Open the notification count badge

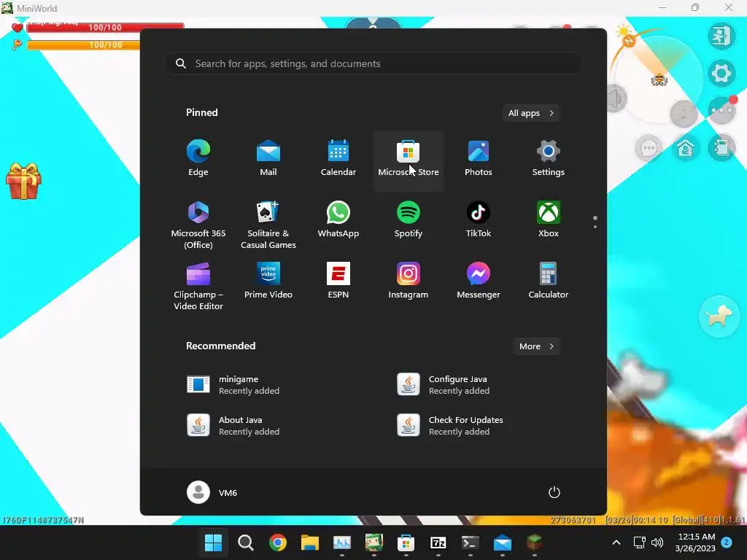[x=727, y=542]
